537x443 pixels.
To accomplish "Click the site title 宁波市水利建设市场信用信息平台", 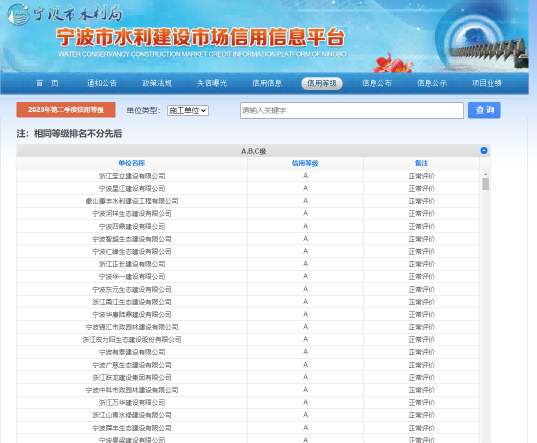I will (201, 37).
